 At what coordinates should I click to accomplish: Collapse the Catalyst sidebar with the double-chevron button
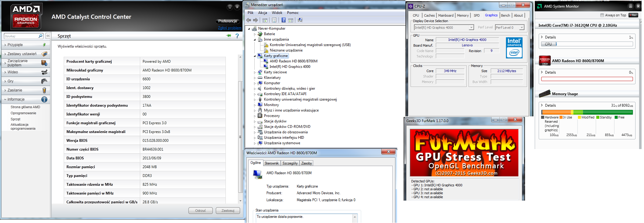(x=48, y=36)
